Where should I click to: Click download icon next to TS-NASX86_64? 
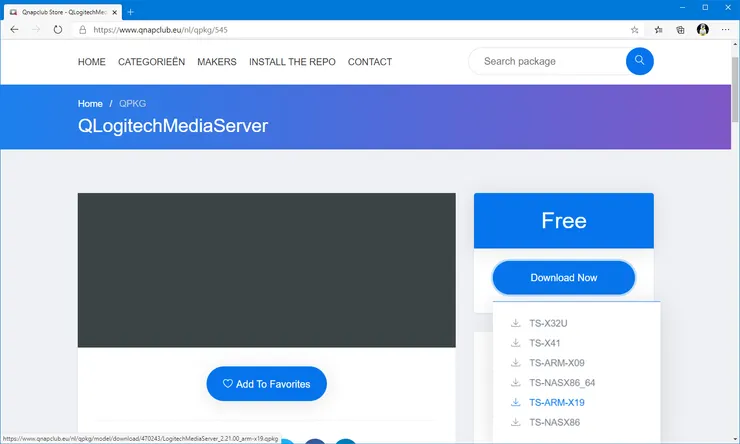pos(515,382)
